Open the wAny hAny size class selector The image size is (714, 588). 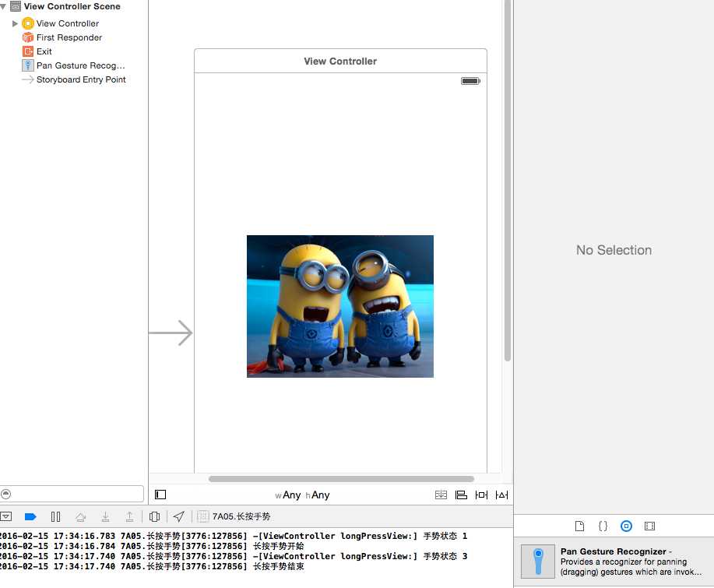pyautogui.click(x=302, y=495)
